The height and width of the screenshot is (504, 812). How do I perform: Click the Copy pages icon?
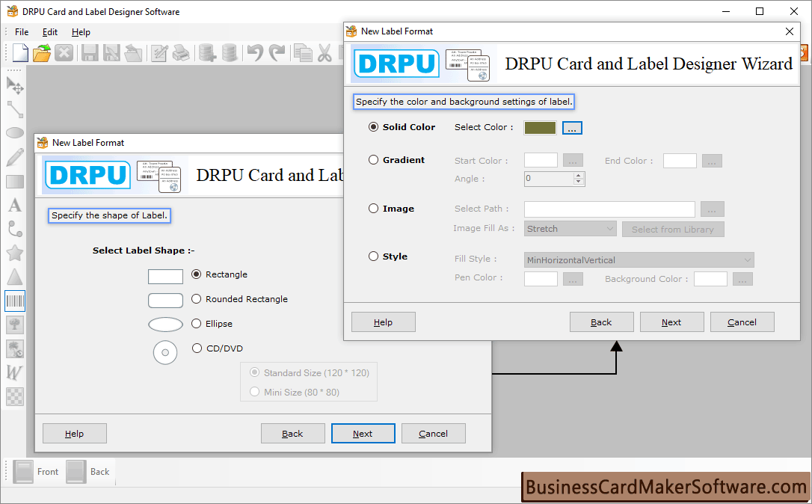pos(302,52)
